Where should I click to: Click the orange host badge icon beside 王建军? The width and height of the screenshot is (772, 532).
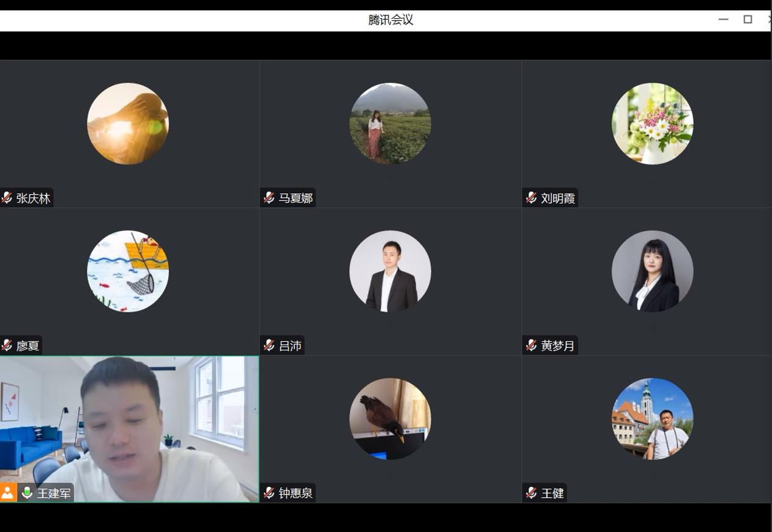(8, 493)
